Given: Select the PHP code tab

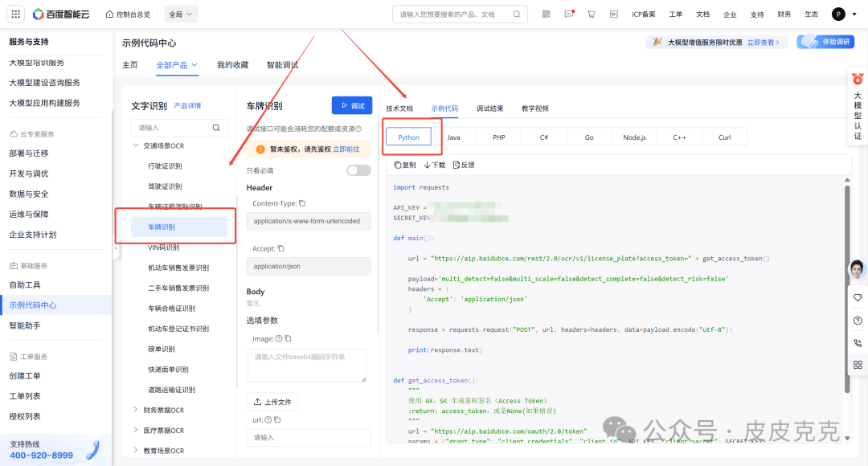Looking at the screenshot, I should pos(499,137).
